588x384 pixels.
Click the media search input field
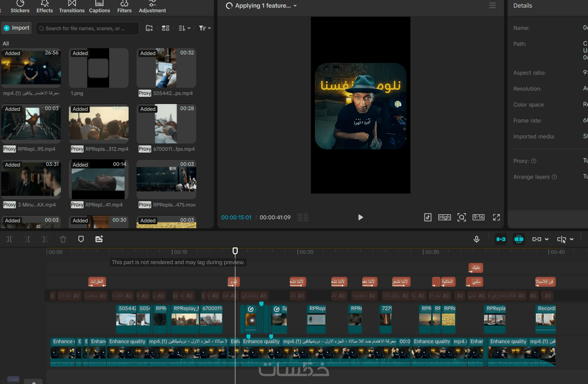[x=88, y=28]
